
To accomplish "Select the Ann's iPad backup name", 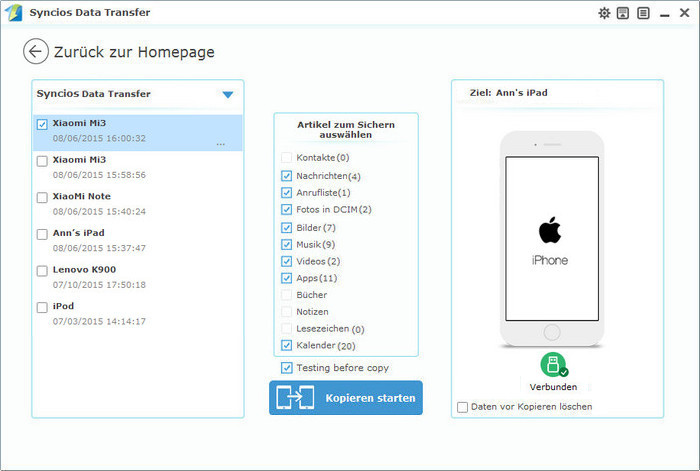I will click(79, 233).
